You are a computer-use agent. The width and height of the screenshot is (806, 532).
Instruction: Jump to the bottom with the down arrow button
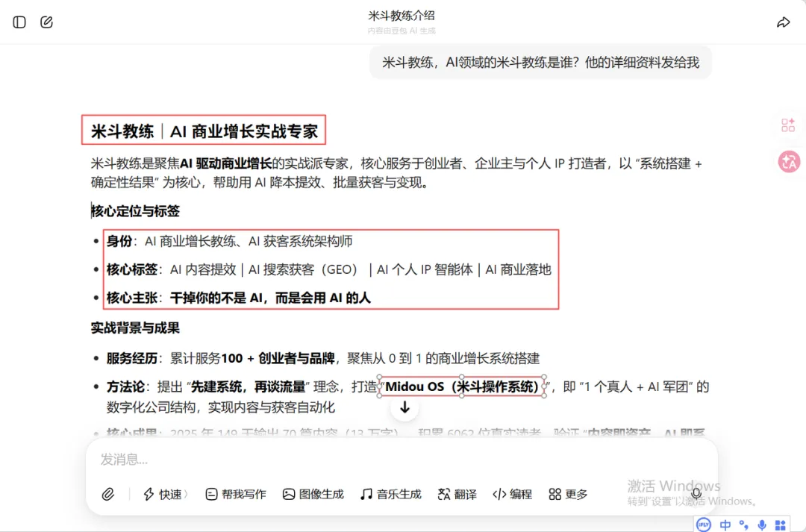tap(405, 407)
